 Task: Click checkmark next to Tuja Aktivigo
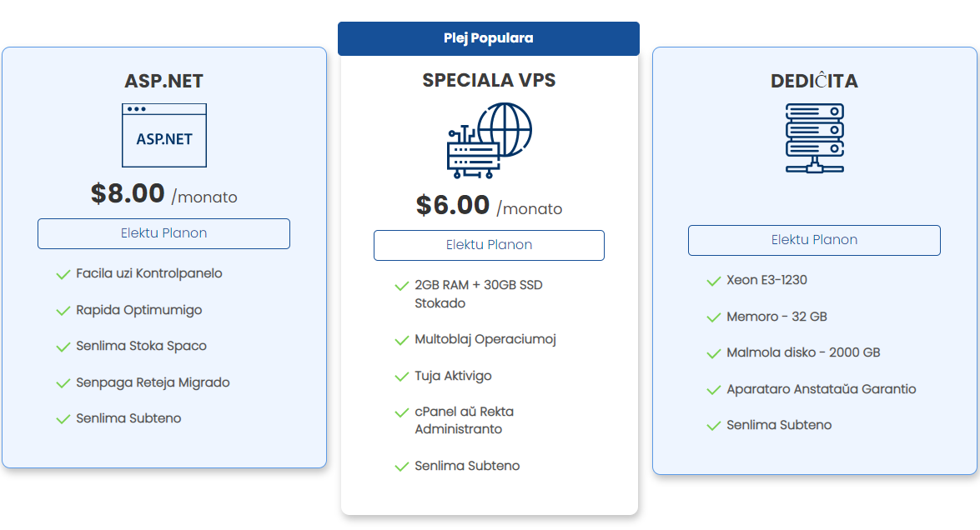point(402,377)
